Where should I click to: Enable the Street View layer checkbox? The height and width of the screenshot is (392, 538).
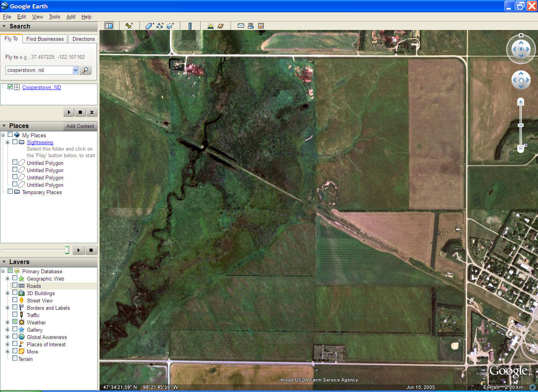point(15,300)
